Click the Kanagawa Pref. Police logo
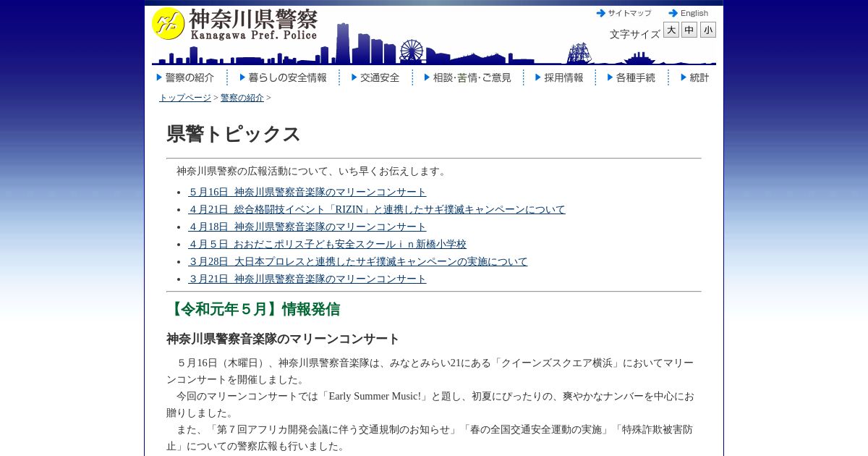 [x=235, y=24]
